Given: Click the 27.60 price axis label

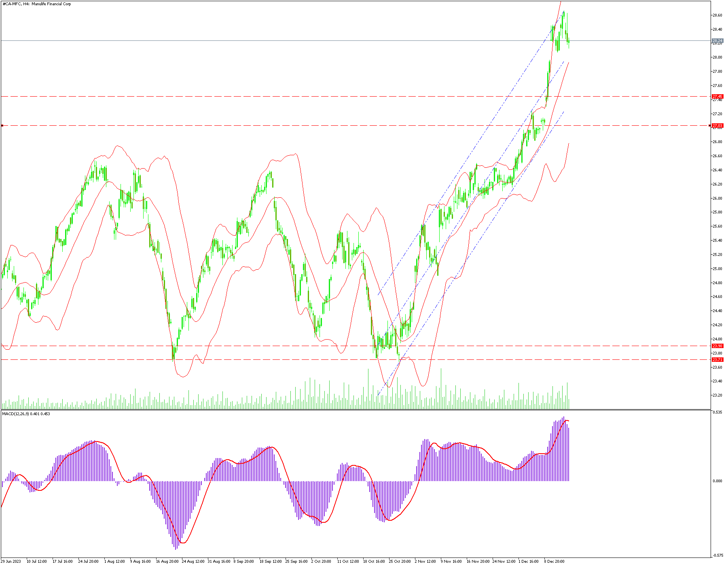Looking at the screenshot, I should coord(717,86).
